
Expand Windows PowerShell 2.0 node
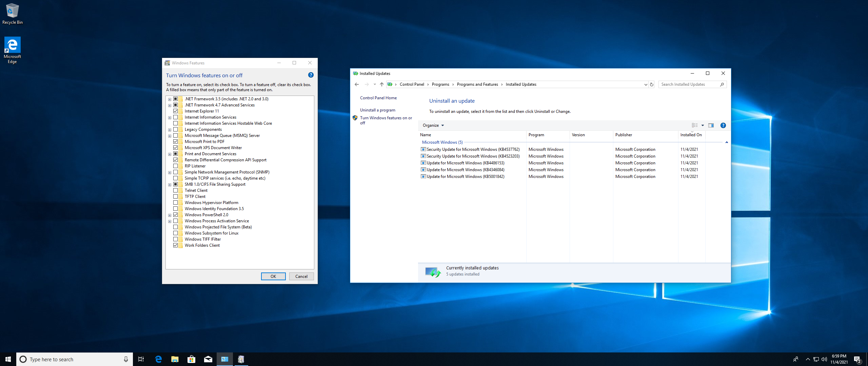[170, 215]
